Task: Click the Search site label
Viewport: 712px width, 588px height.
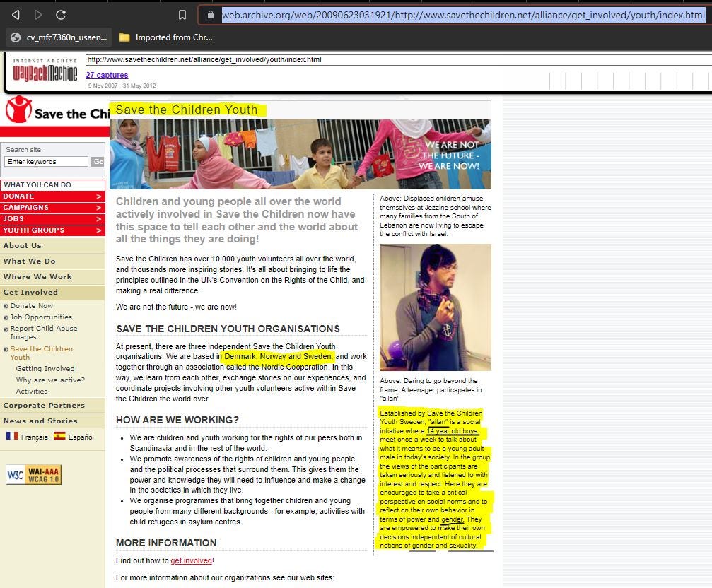Action: point(23,150)
